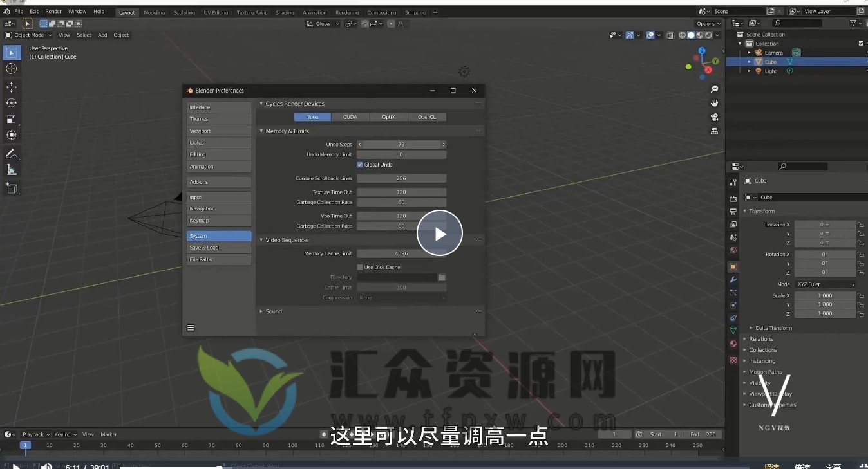Toggle the lock for Scale X
This screenshot has height=469, width=868.
[861, 295]
